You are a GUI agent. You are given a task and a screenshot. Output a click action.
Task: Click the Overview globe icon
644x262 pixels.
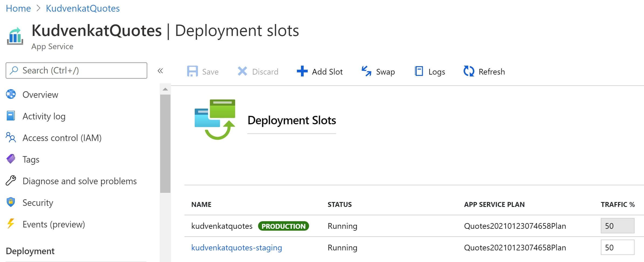pos(11,94)
